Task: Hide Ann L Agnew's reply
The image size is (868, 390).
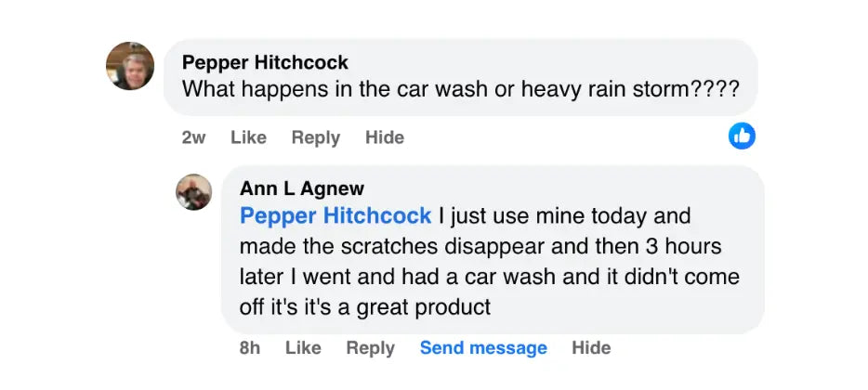Action: pyautogui.click(x=591, y=348)
